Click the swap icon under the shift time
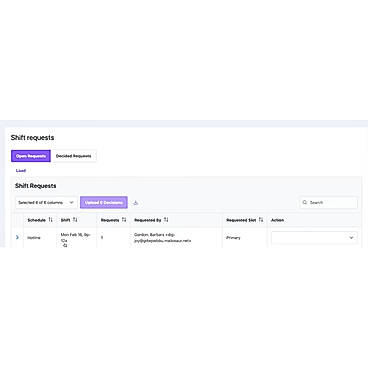Viewport: 368px width, 368px height. point(65,245)
